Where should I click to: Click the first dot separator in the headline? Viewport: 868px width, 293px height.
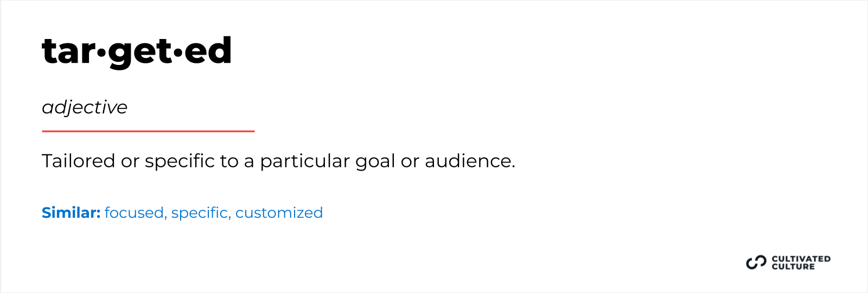101,53
